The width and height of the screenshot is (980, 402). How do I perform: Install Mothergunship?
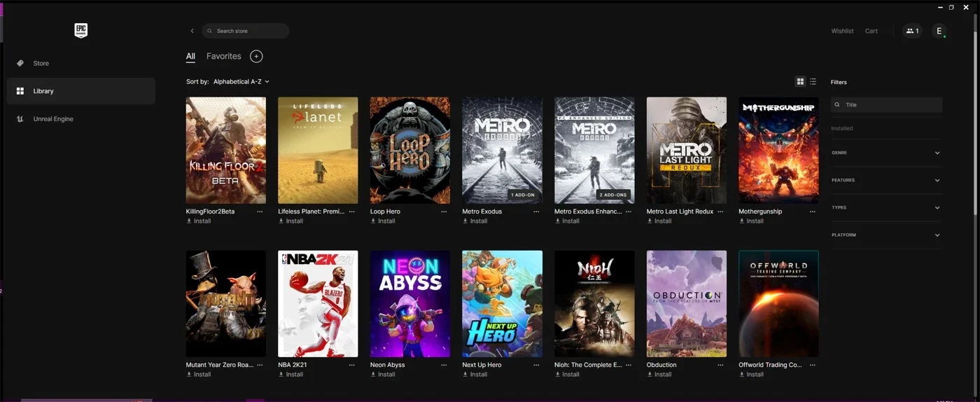752,221
